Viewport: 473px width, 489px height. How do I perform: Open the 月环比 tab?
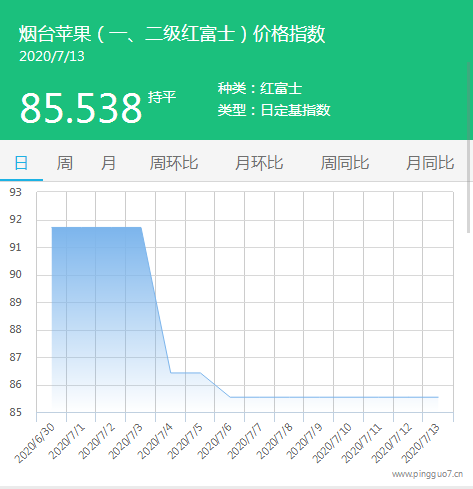coord(259,163)
